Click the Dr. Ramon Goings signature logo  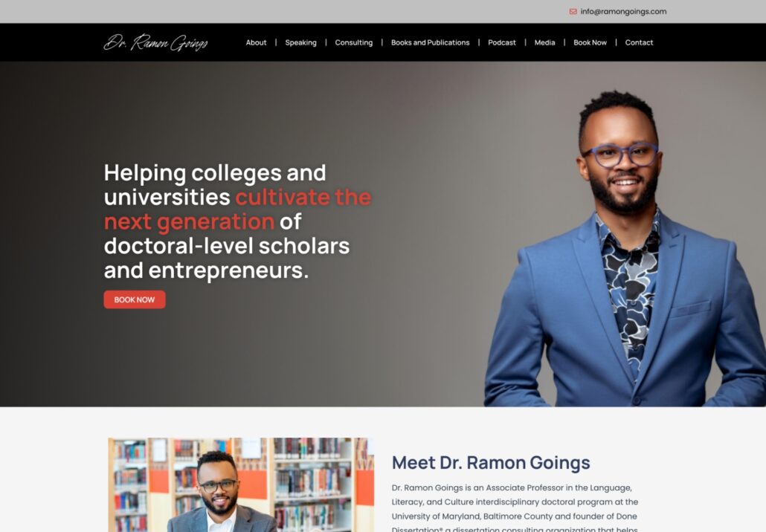tap(156, 42)
